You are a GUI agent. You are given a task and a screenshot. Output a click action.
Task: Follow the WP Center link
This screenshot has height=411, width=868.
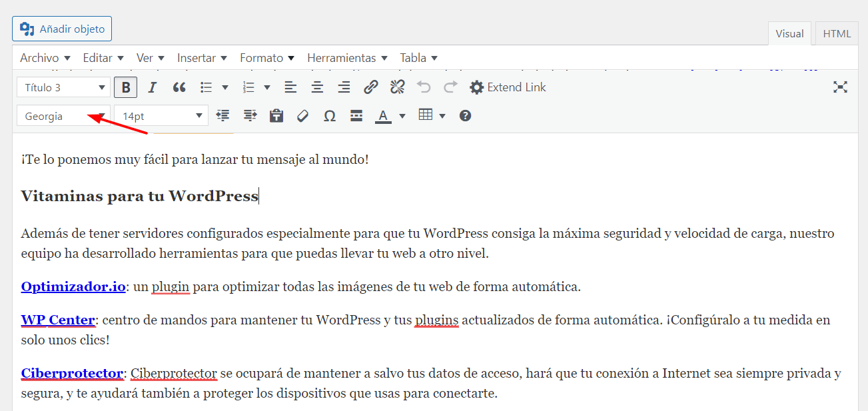click(x=58, y=320)
